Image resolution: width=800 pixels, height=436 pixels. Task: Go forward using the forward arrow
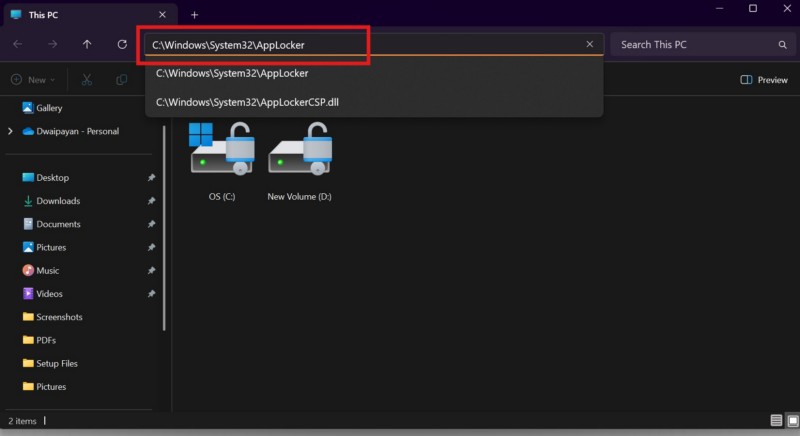[x=53, y=44]
